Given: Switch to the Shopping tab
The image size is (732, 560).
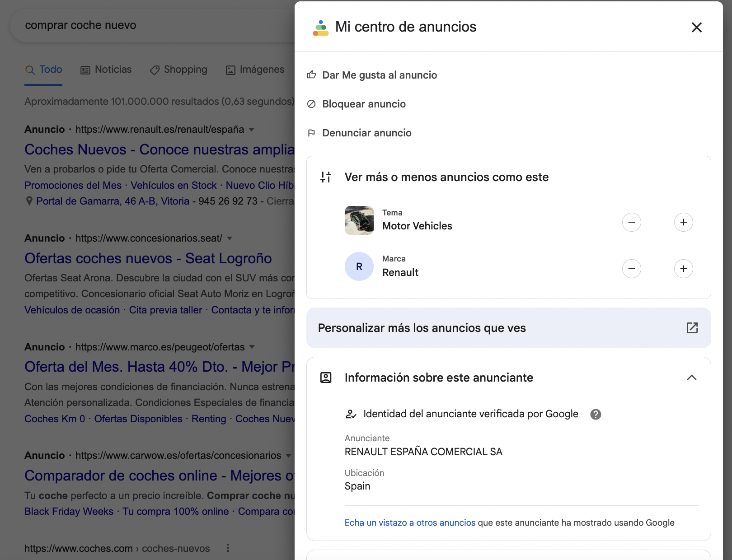Looking at the screenshot, I should [178, 70].
